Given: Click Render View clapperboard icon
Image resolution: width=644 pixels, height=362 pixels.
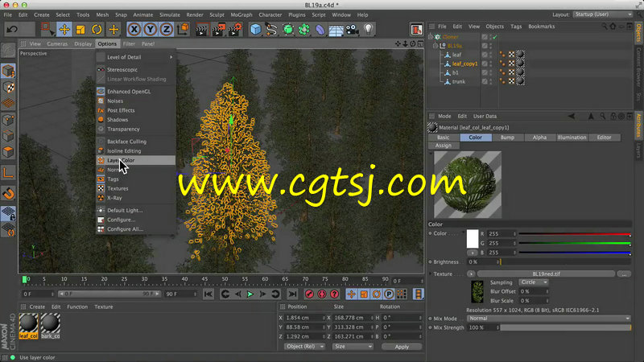Looking at the screenshot, I should pos(202,30).
